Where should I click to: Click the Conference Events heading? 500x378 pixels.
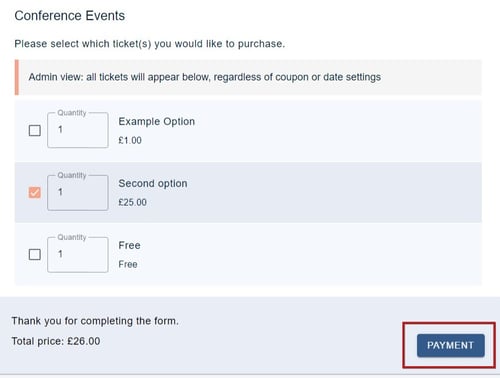(70, 16)
